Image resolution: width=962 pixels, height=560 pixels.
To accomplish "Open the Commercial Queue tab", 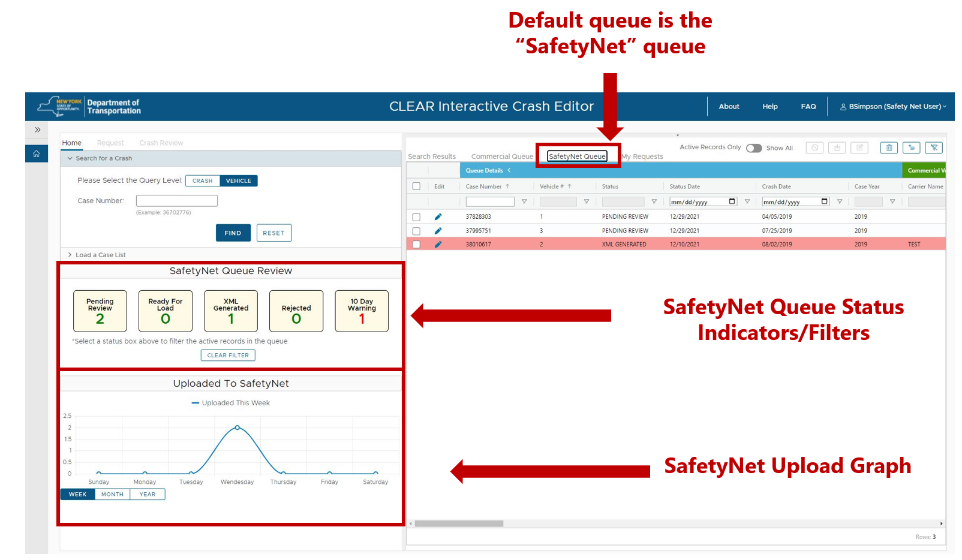I will coord(502,156).
